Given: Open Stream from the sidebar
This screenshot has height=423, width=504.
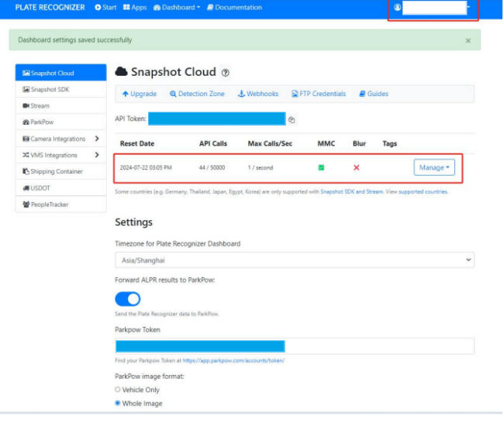Looking at the screenshot, I should click(x=39, y=106).
